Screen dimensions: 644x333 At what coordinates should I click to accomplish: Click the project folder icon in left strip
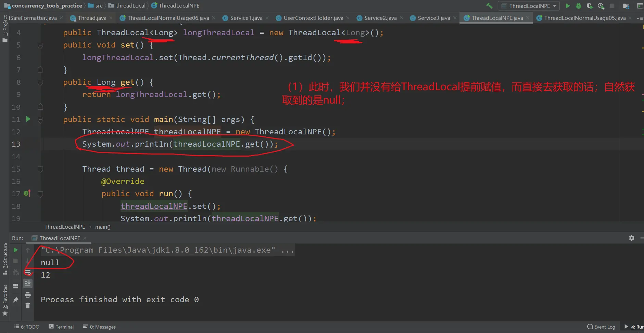click(5, 40)
